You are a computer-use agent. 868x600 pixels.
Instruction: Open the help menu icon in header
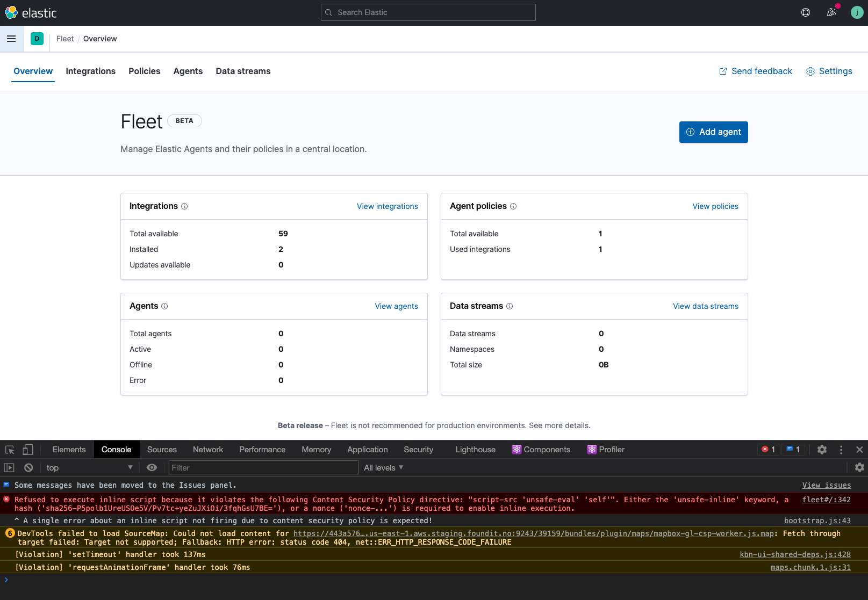point(806,12)
